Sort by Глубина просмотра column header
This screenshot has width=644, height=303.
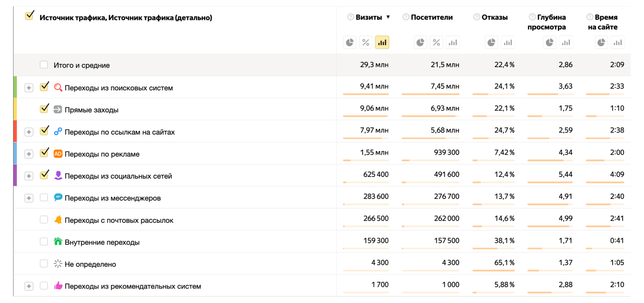point(547,22)
